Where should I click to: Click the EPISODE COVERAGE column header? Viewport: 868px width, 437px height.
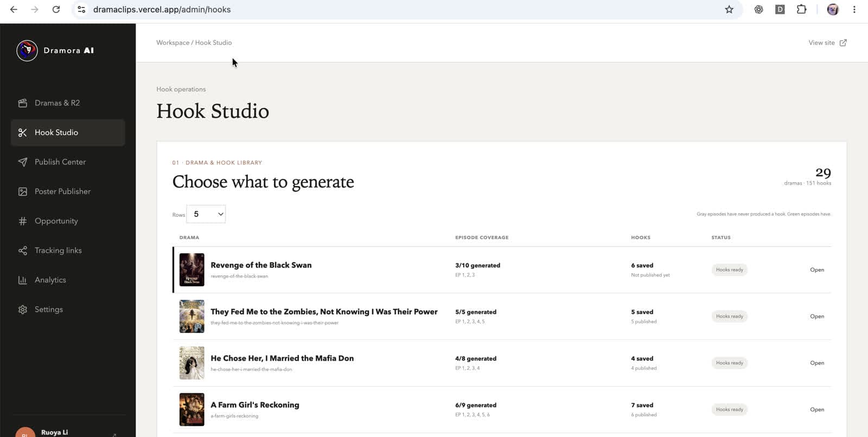pos(482,237)
